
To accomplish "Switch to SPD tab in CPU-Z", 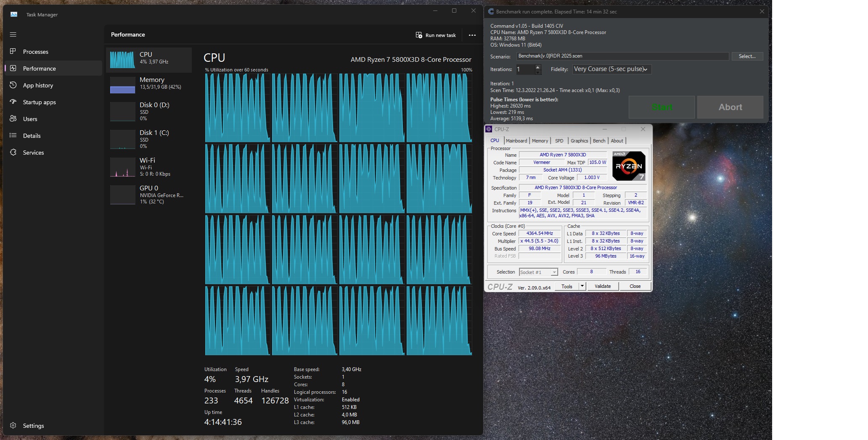I will coord(559,141).
